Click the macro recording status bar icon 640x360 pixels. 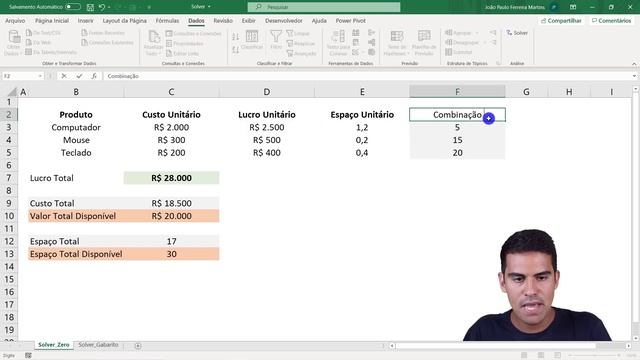(28, 356)
